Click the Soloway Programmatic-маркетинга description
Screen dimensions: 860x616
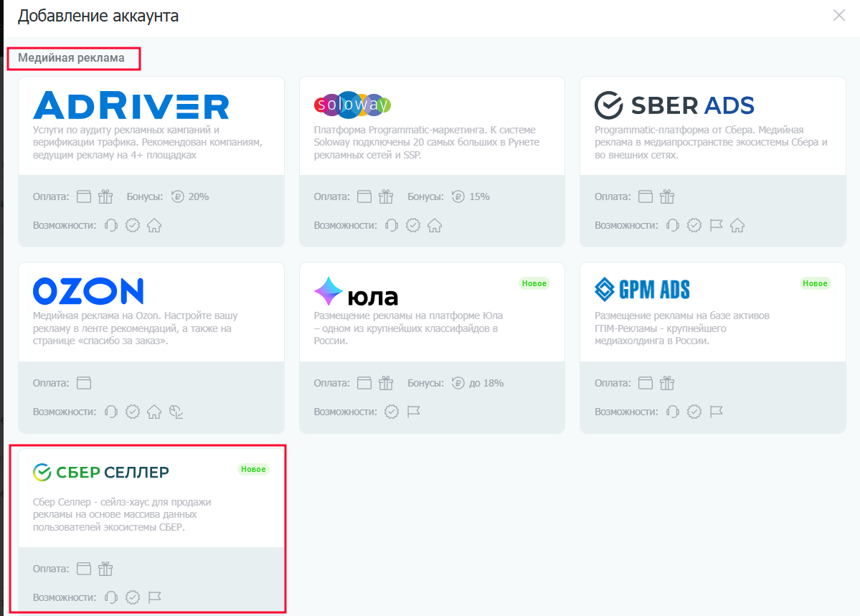pyautogui.click(x=427, y=143)
